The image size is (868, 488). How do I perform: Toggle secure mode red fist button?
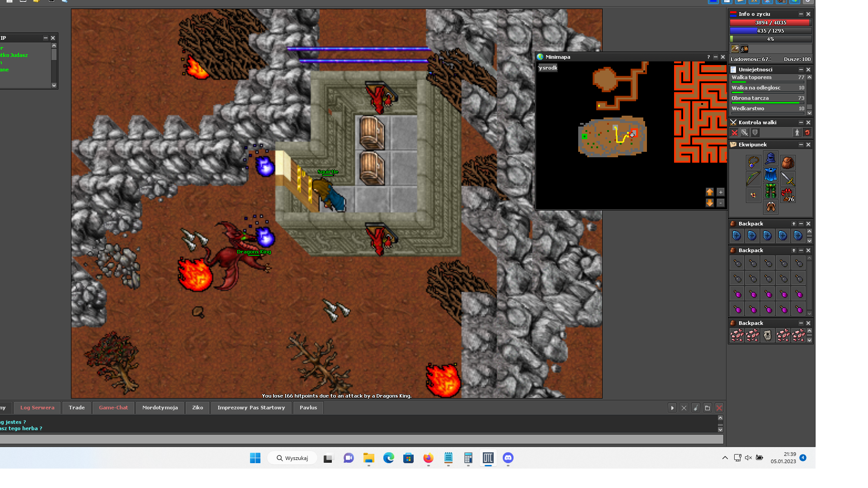(x=807, y=132)
